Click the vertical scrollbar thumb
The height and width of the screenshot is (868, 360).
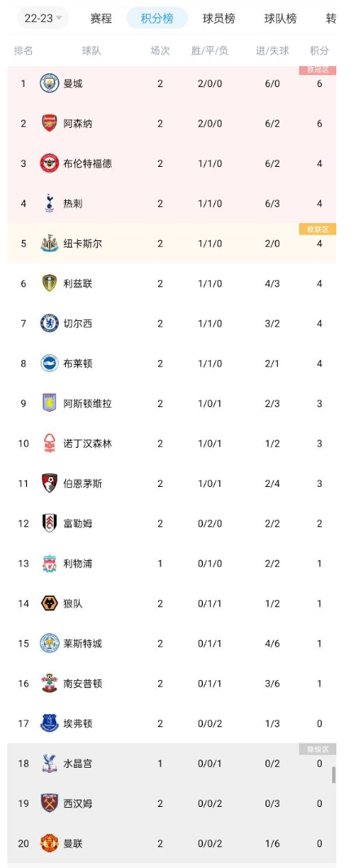click(334, 775)
